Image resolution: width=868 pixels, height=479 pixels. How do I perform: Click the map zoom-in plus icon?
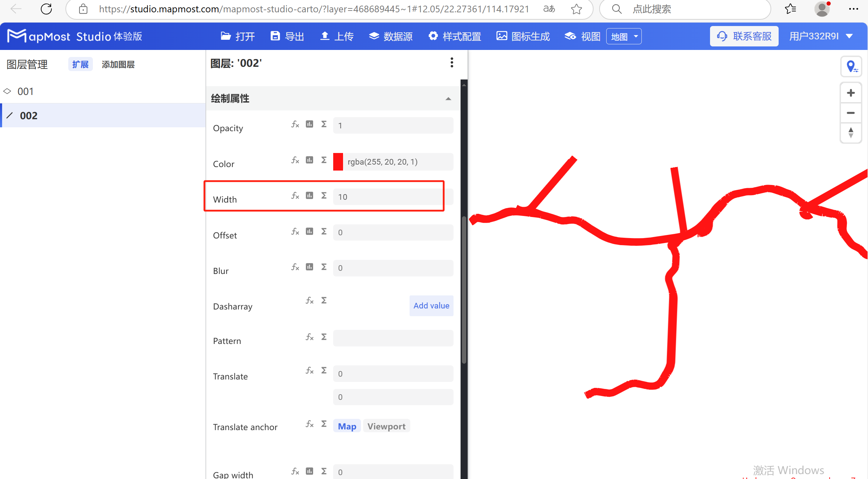tap(851, 92)
